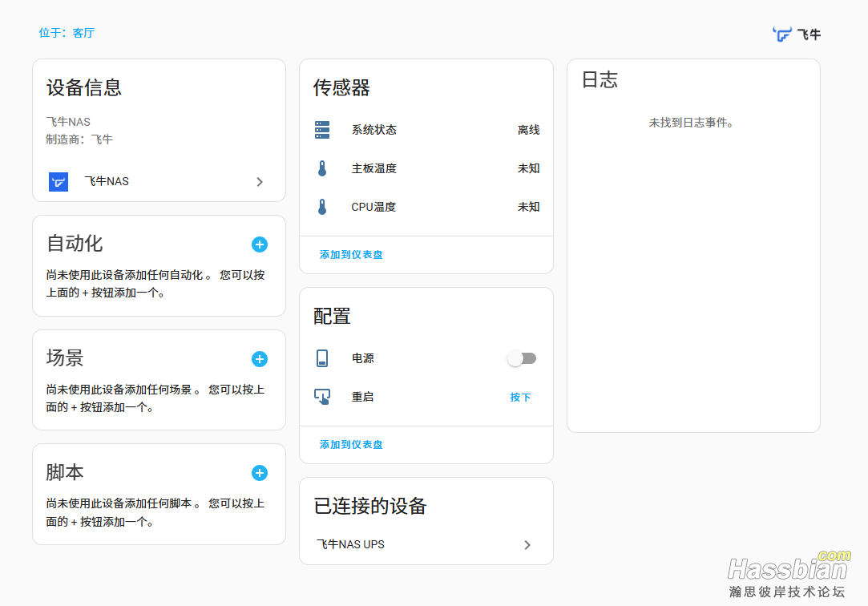Screen dimensions: 868x606
Task: Click the 离线 status value
Action: [529, 130]
